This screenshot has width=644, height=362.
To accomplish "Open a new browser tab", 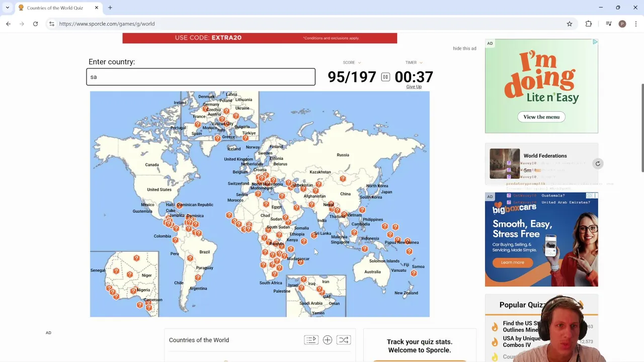I will click(x=110, y=8).
